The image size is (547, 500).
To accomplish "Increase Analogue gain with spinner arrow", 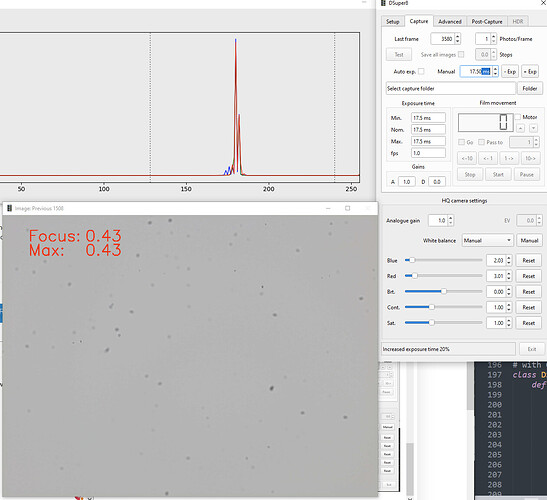I will pos(450,218).
